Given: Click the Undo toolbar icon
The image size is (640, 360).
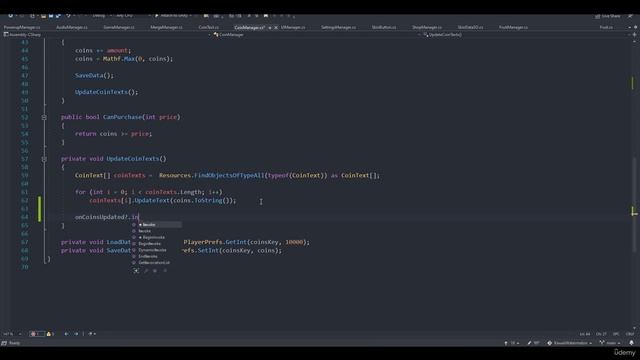Looking at the screenshot, I should coord(69,16).
